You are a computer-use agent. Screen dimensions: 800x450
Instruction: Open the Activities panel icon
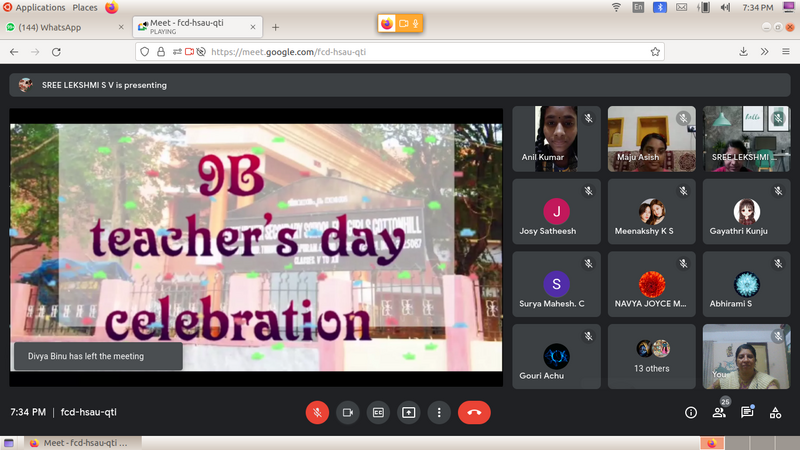[775, 412]
